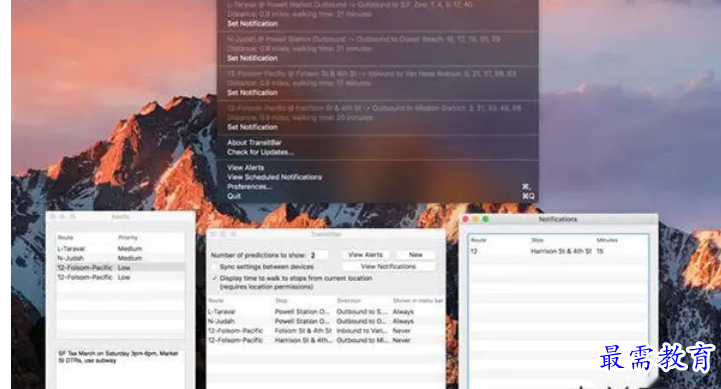721x389 pixels.
Task: Click Medium priority in the L-Taraval alert row
Action: coord(130,248)
